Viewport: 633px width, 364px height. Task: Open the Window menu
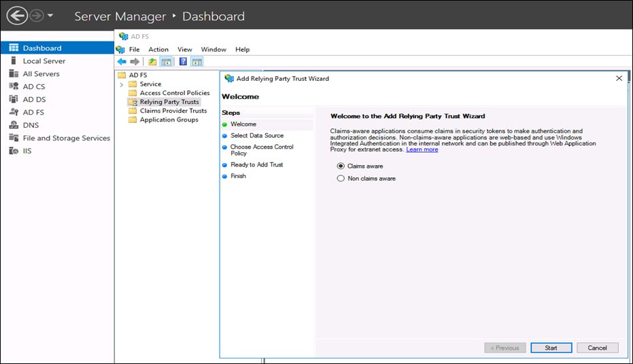tap(213, 50)
